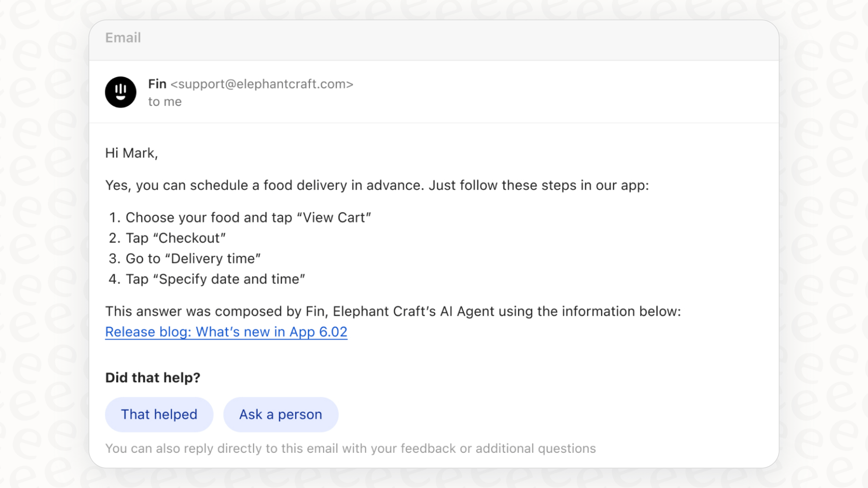Click the "Hi Mark," greeting line
Screen dimensions: 868x488
pyautogui.click(x=131, y=153)
